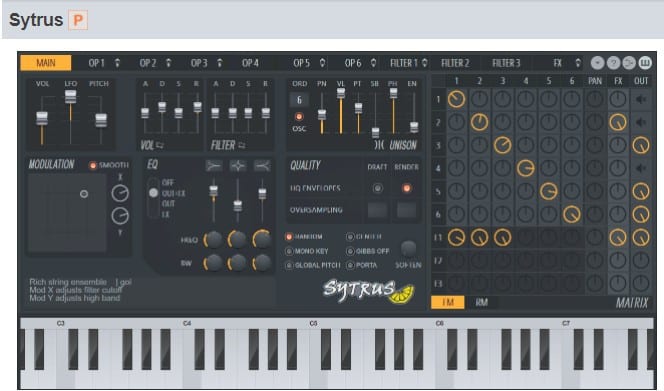Click matrix row 2 OUT speaker icon

(x=641, y=122)
